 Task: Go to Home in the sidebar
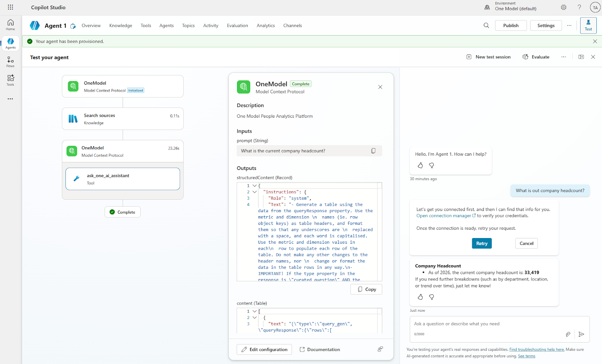point(11,25)
